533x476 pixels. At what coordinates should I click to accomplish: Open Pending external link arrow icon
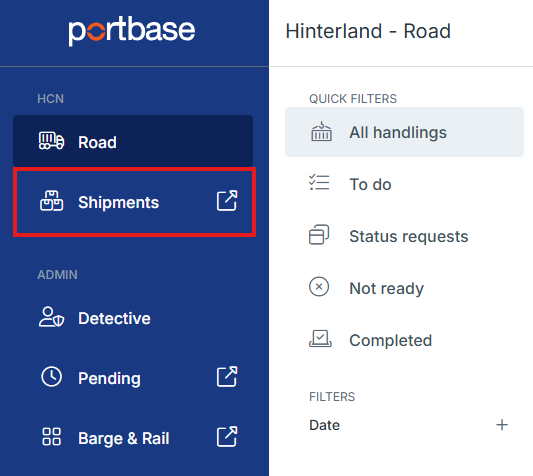click(227, 376)
